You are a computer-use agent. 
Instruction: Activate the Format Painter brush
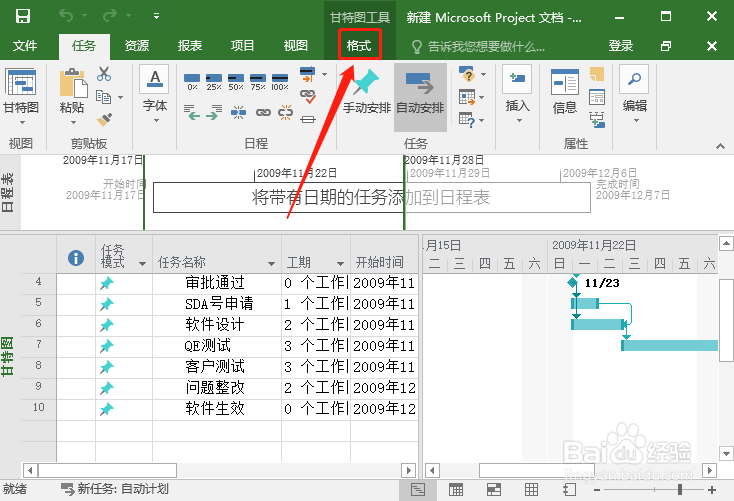click(104, 120)
